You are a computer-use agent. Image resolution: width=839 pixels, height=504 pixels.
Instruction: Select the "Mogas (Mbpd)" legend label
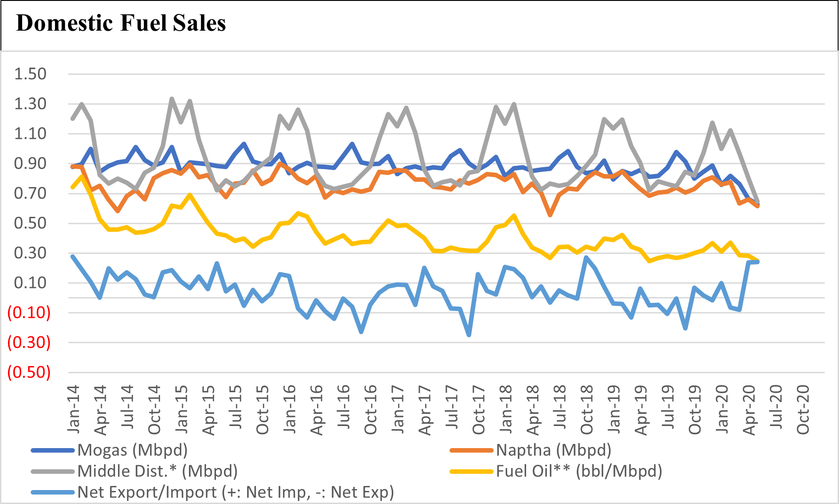point(133,450)
